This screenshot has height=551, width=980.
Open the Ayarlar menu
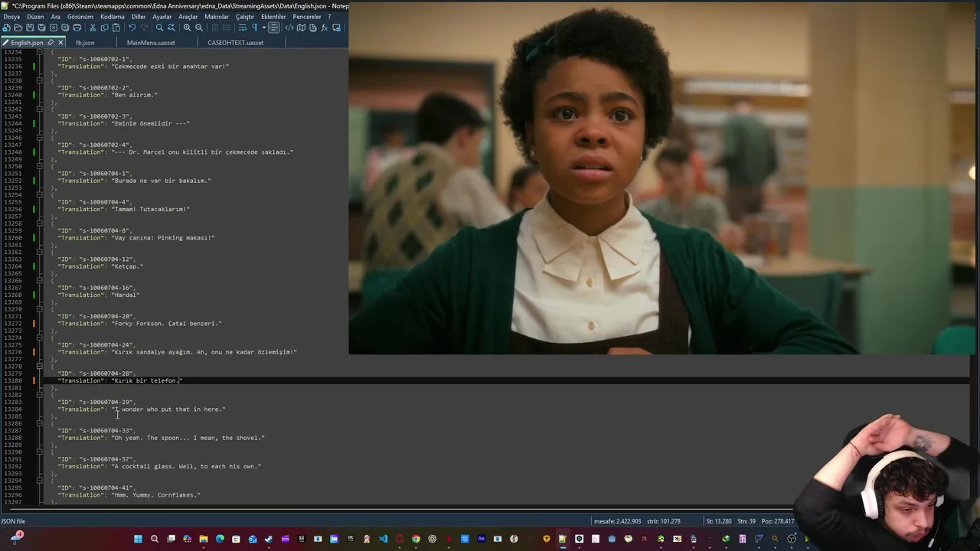[162, 17]
